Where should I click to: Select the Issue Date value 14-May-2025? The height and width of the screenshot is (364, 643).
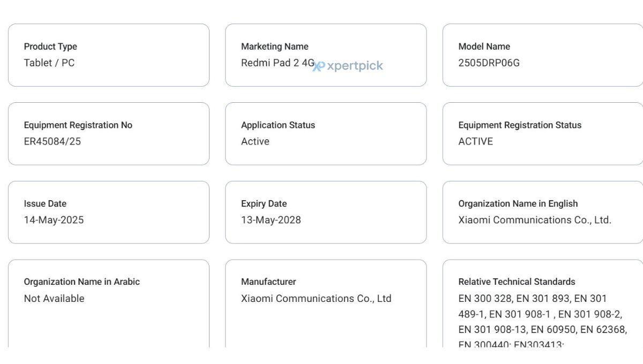54,220
